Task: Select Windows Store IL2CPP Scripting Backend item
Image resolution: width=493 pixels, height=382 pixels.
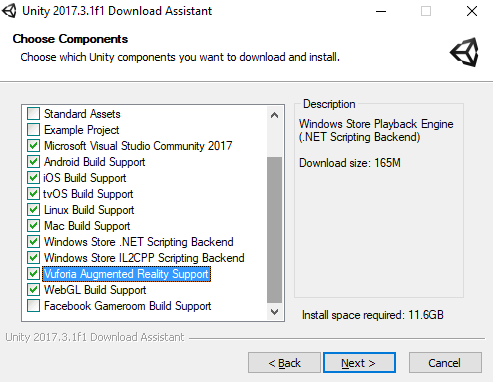Action: point(144,258)
